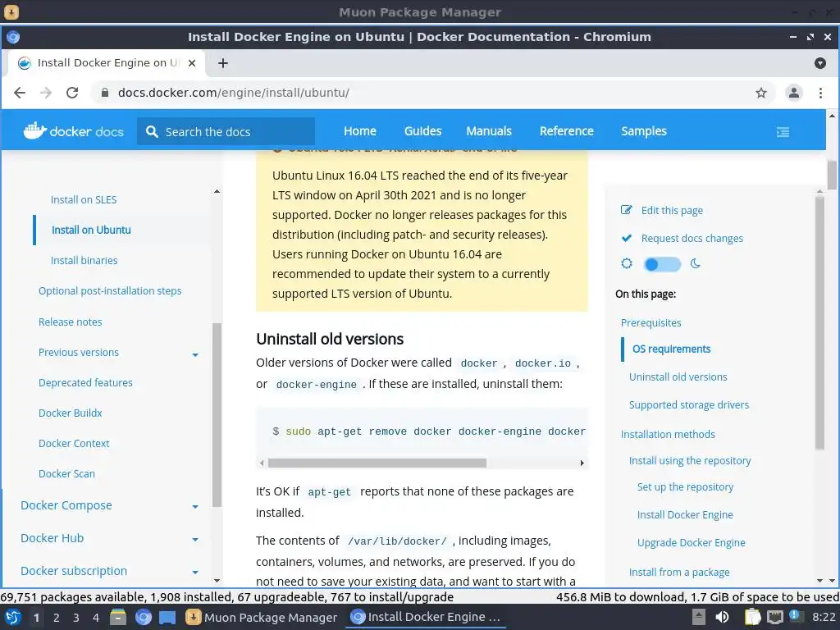Switch to workspace 2 in taskbar
This screenshot has height=630, width=840.
(x=57, y=618)
